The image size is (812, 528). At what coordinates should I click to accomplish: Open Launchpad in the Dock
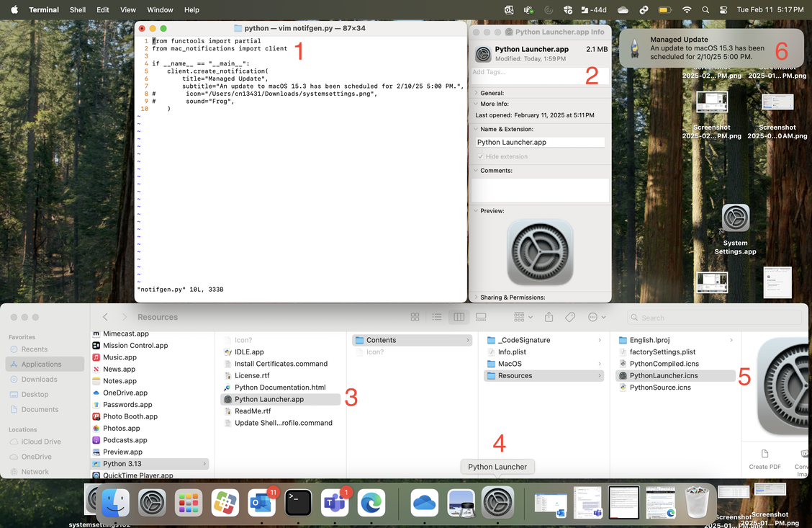pyautogui.click(x=189, y=503)
